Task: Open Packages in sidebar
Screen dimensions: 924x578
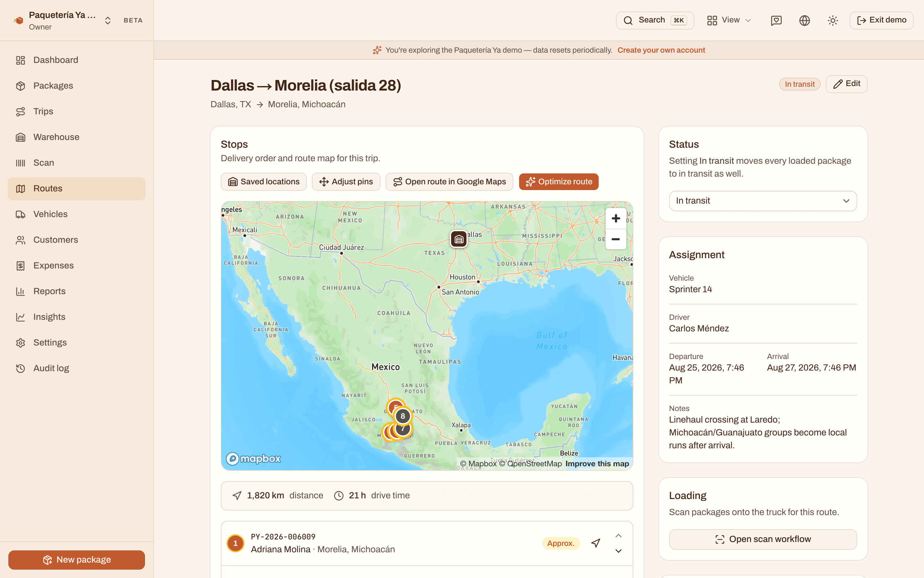Action: (76, 86)
